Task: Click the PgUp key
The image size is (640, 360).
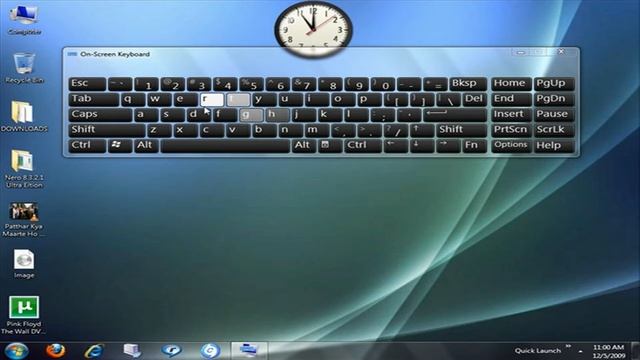Action: [x=554, y=84]
